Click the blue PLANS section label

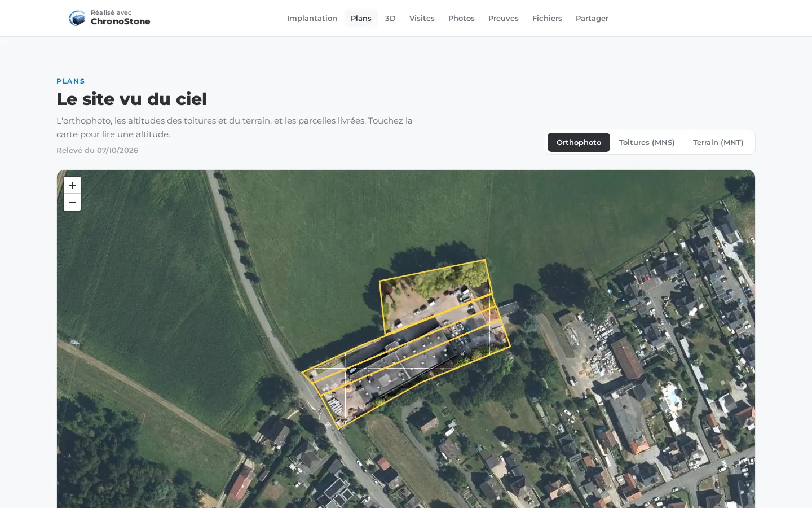pos(70,81)
